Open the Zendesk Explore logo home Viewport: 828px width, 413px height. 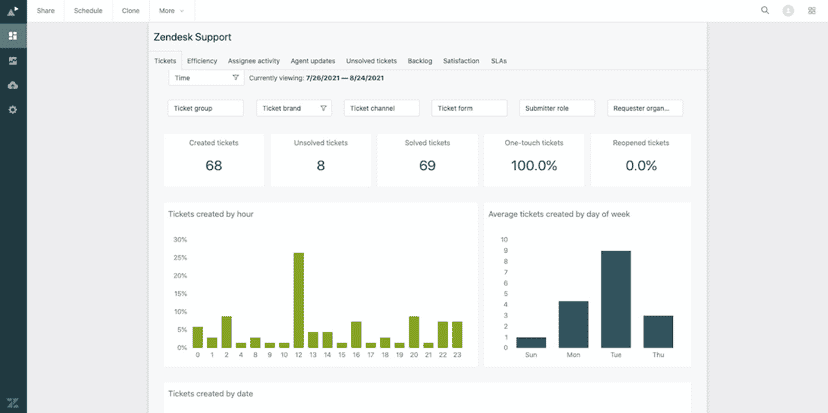click(x=13, y=11)
